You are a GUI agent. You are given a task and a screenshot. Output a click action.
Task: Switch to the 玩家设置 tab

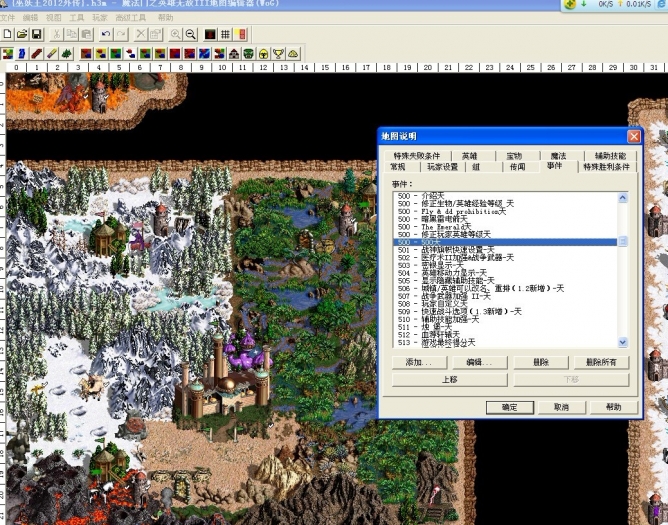(x=443, y=167)
